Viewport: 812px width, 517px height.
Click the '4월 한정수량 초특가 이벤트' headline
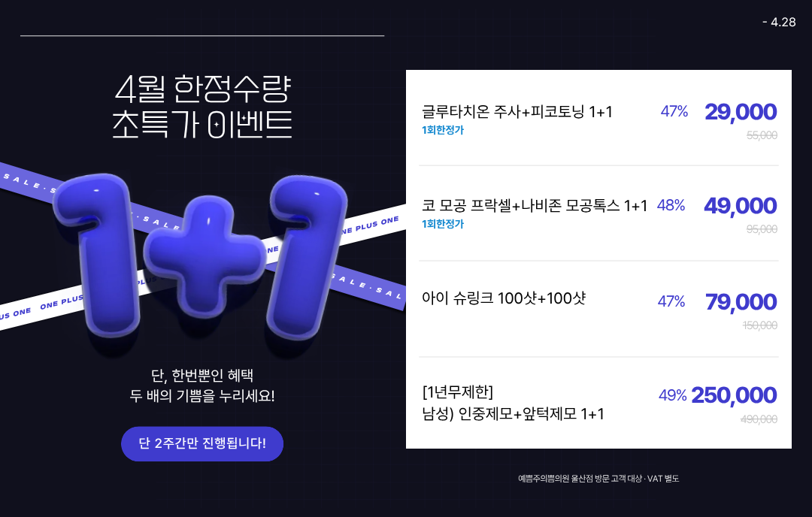pos(202,107)
